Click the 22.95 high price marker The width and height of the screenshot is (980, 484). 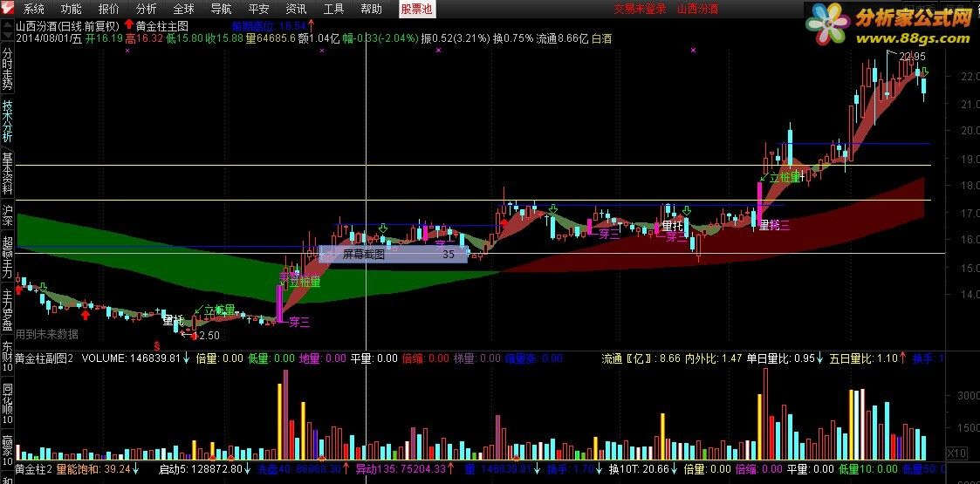click(x=911, y=57)
